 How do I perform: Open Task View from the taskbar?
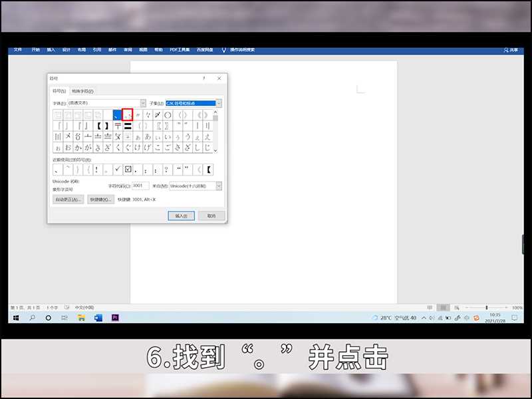(x=48, y=319)
